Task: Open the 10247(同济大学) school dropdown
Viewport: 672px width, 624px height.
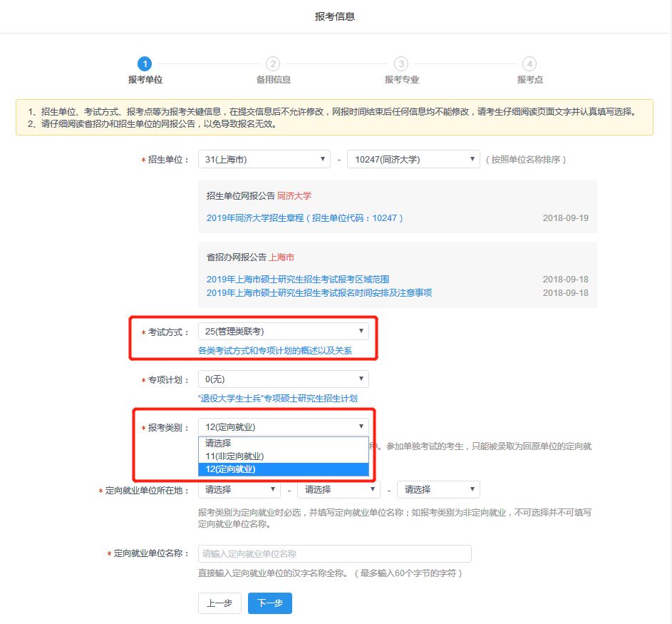Action: (413, 160)
